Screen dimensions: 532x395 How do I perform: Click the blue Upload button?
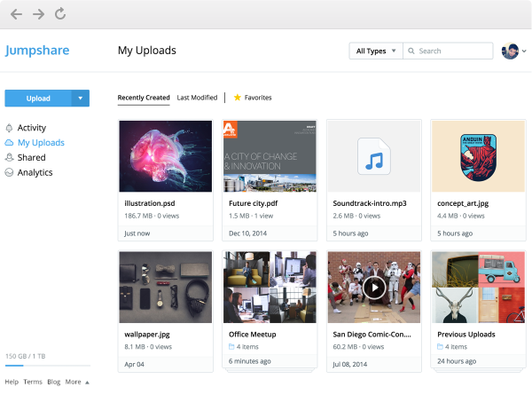click(x=38, y=99)
